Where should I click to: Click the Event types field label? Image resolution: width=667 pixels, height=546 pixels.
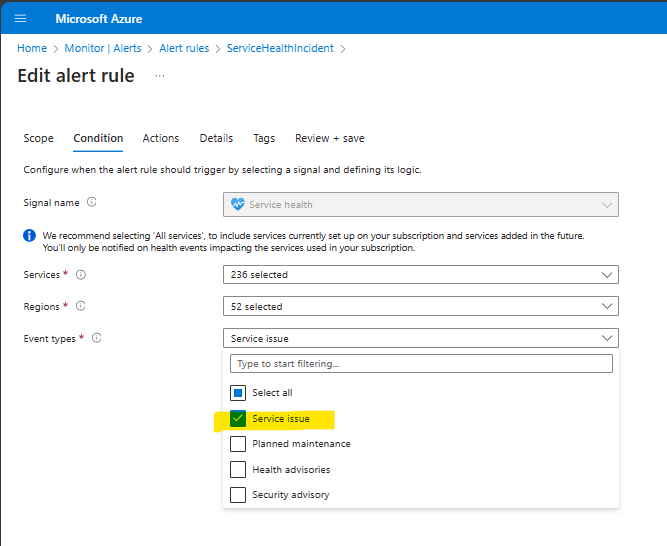49,338
